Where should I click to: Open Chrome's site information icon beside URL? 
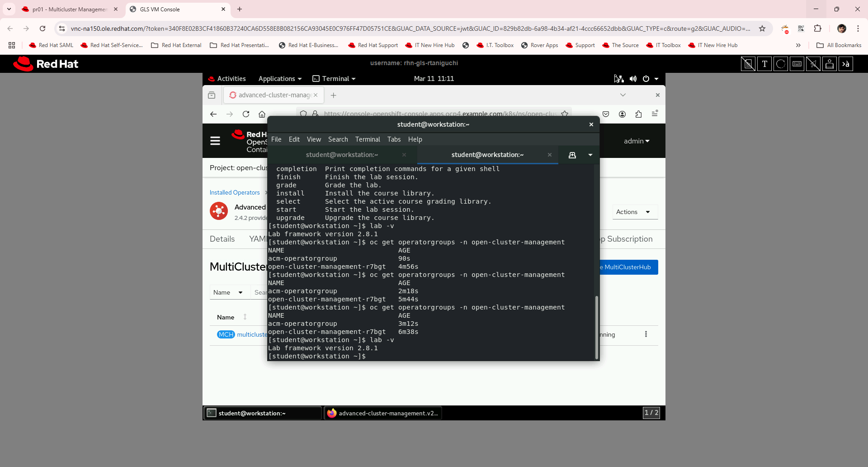(62, 29)
